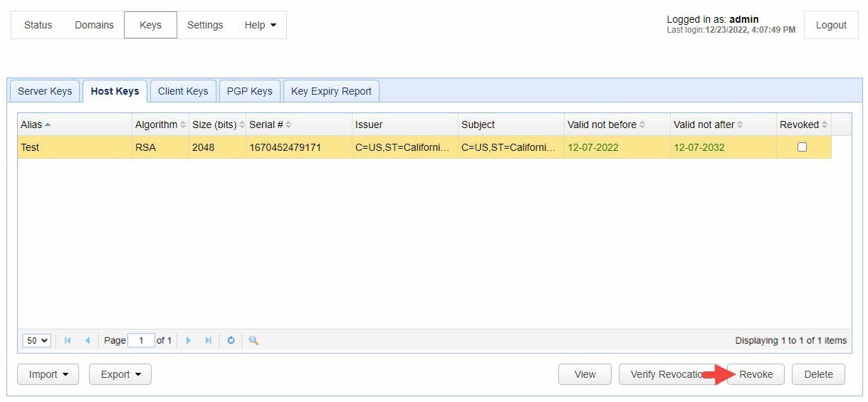The image size is (868, 402).
Task: Open the rows-per-page 50 dropdown
Action: [36, 341]
